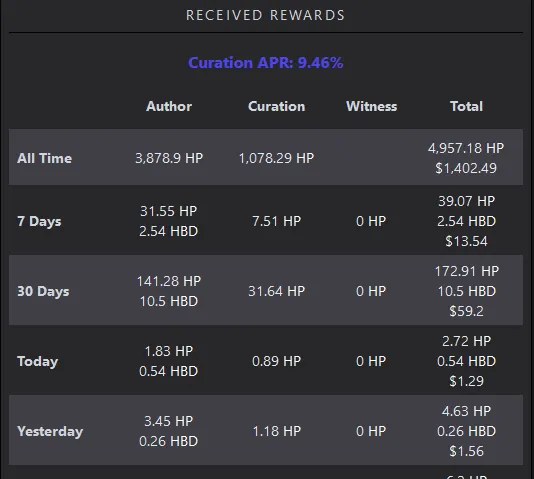
Task: Click the $1,402.49 all-time total value
Action: pos(466,168)
